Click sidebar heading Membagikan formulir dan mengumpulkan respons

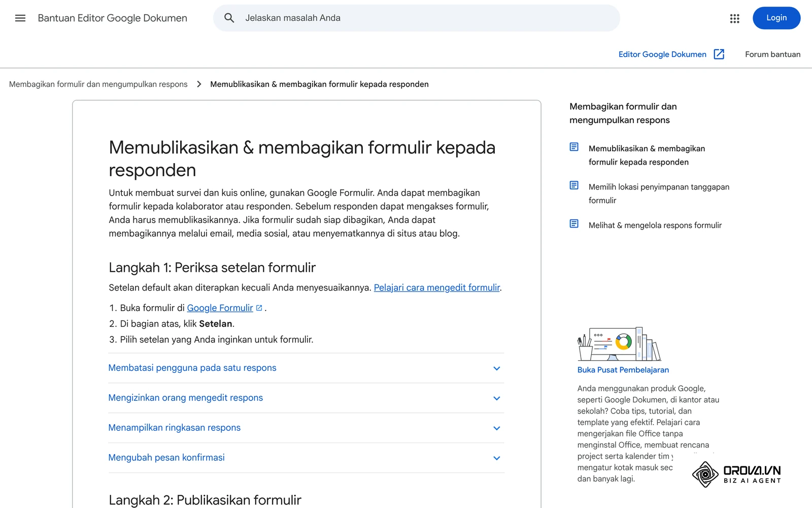pyautogui.click(x=623, y=113)
